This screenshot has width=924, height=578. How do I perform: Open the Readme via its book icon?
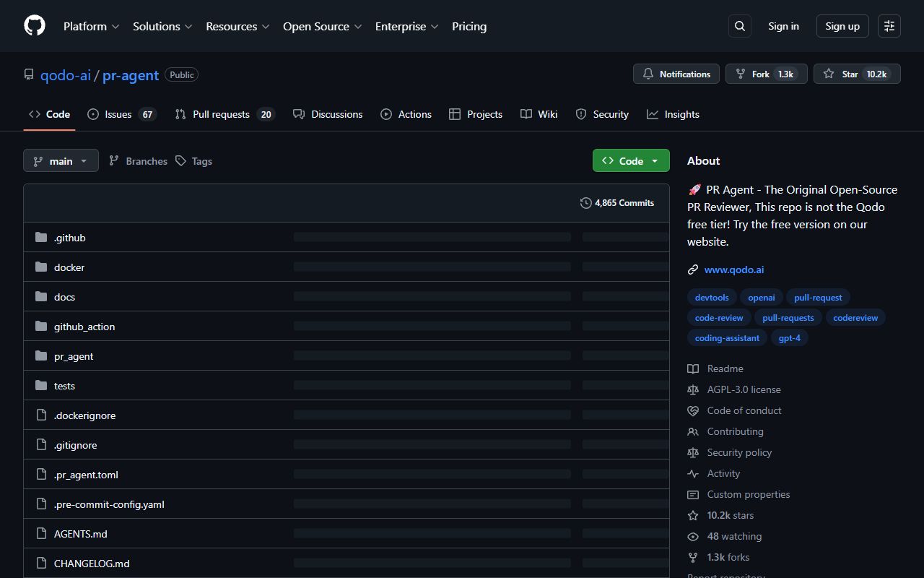[x=693, y=368]
